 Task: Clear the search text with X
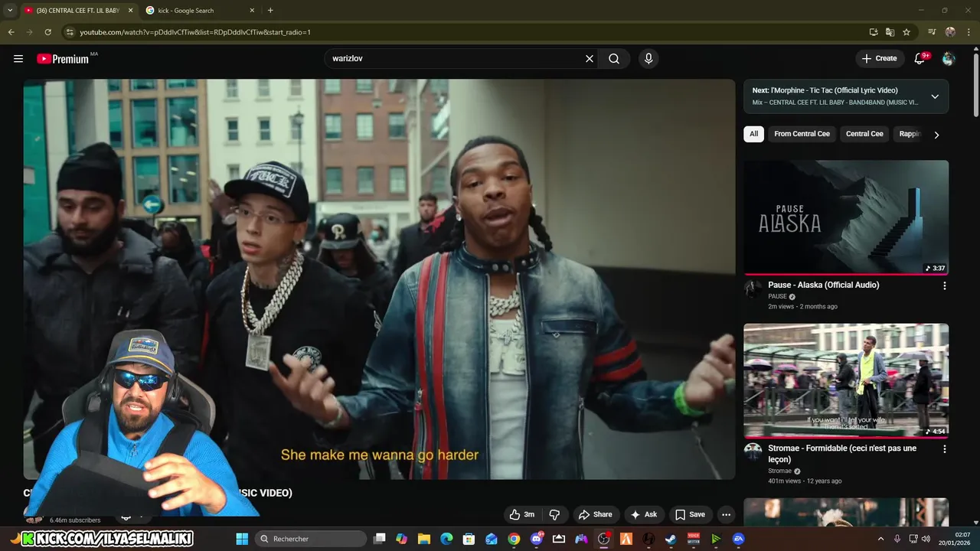(x=590, y=59)
